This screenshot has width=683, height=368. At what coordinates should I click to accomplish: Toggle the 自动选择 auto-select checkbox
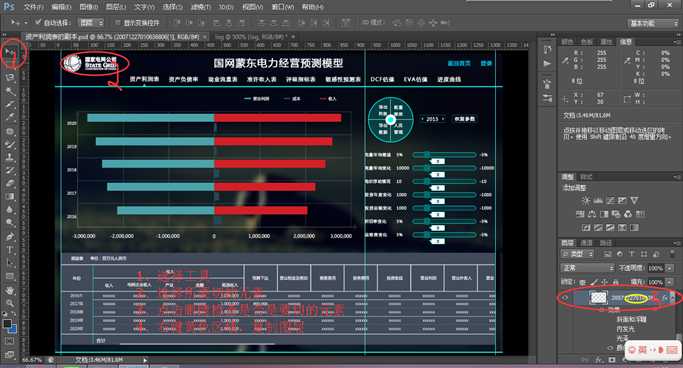(x=38, y=22)
